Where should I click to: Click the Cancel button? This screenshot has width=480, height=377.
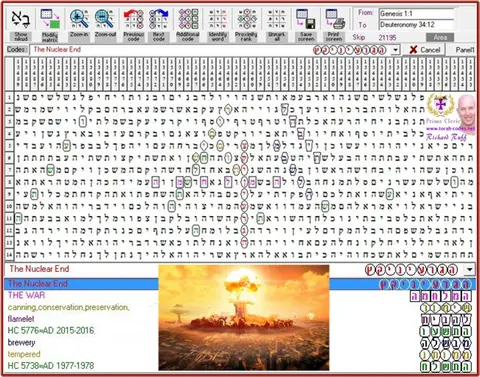point(425,50)
